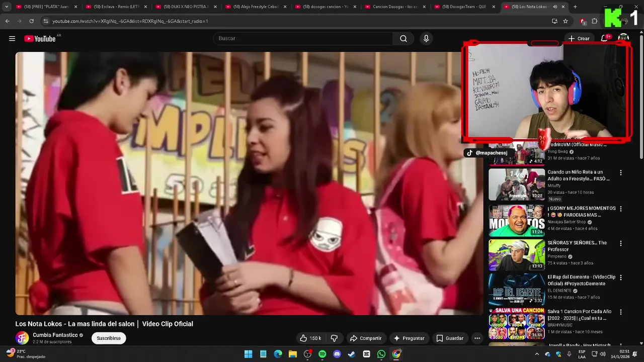This screenshot has height=362, width=644.
Task: Switch to the DUKI X NEO PISTEA tab
Action: pos(187,7)
